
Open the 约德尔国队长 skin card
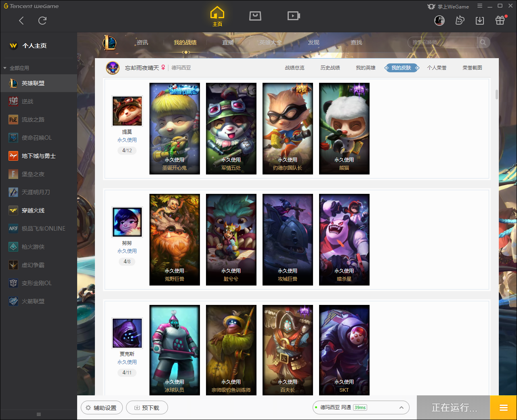288,128
